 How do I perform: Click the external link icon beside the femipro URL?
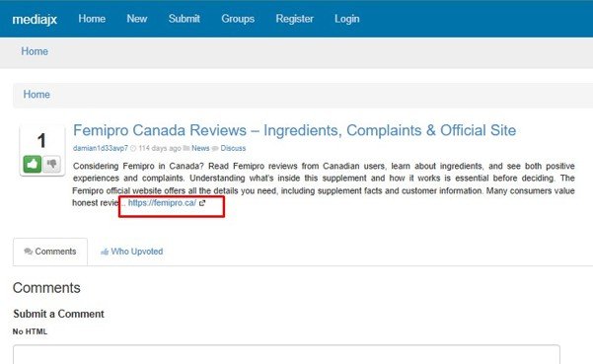(x=202, y=203)
